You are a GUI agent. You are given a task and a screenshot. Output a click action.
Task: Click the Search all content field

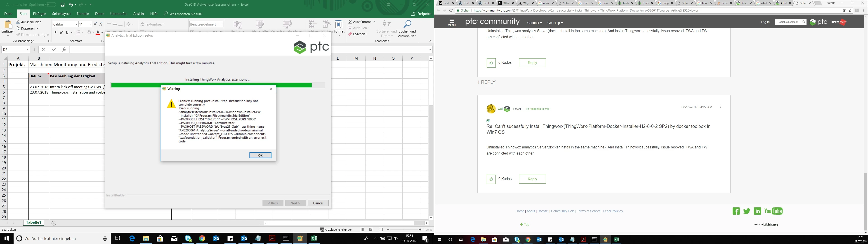(790, 22)
